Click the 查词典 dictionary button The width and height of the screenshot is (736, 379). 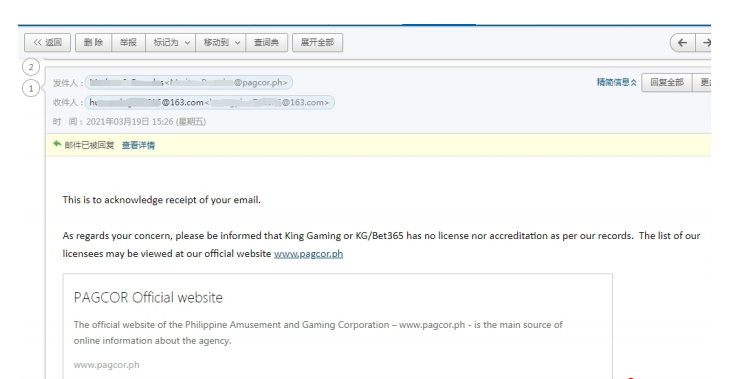coord(266,42)
